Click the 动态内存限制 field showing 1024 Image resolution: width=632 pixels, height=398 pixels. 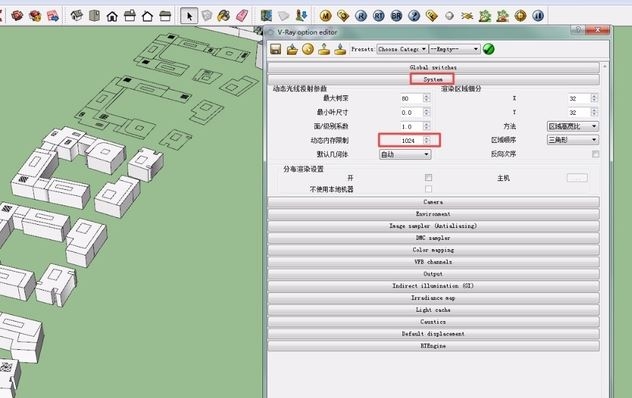coord(410,140)
